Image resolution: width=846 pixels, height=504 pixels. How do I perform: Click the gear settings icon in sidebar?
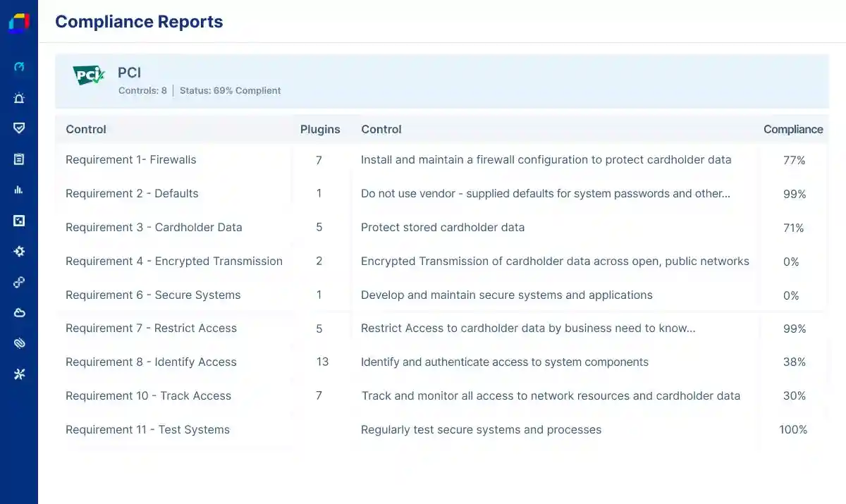19,251
